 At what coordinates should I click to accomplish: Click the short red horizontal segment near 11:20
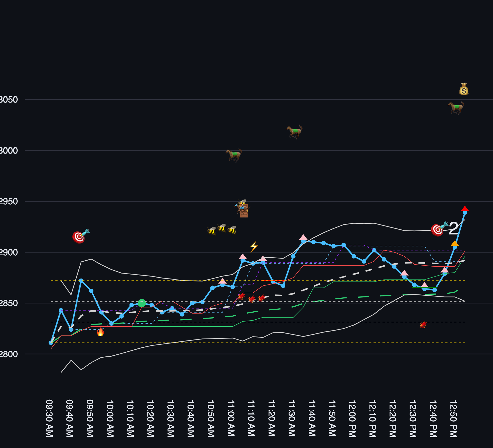click(x=272, y=280)
